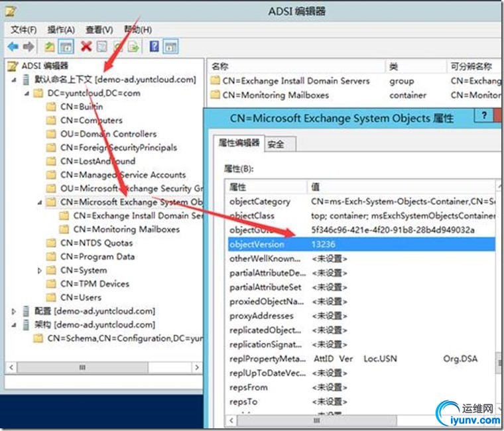Click the CN=Users folder icon
The width and height of the screenshot is (504, 431).
pos(51,297)
